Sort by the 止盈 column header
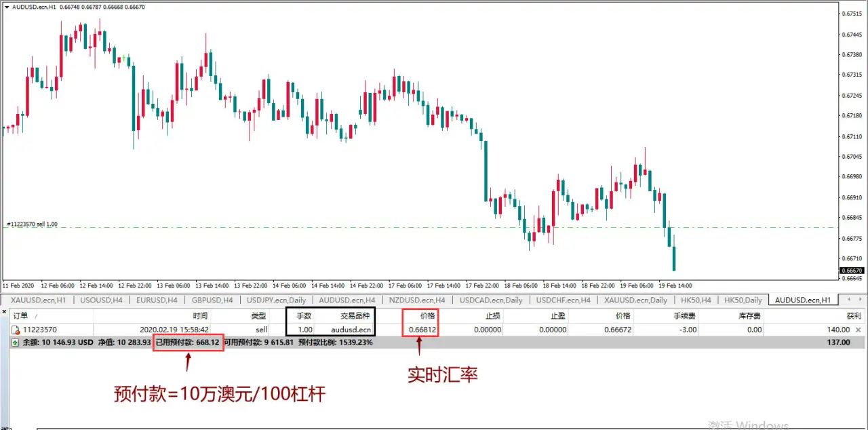The image size is (868, 430). (557, 316)
